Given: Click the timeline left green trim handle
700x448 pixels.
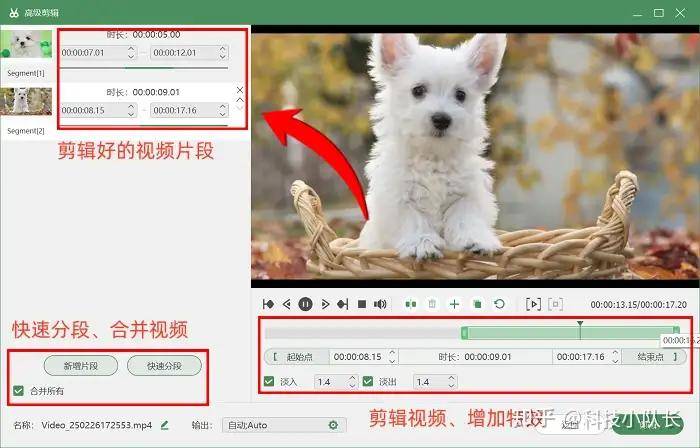Looking at the screenshot, I should [464, 333].
